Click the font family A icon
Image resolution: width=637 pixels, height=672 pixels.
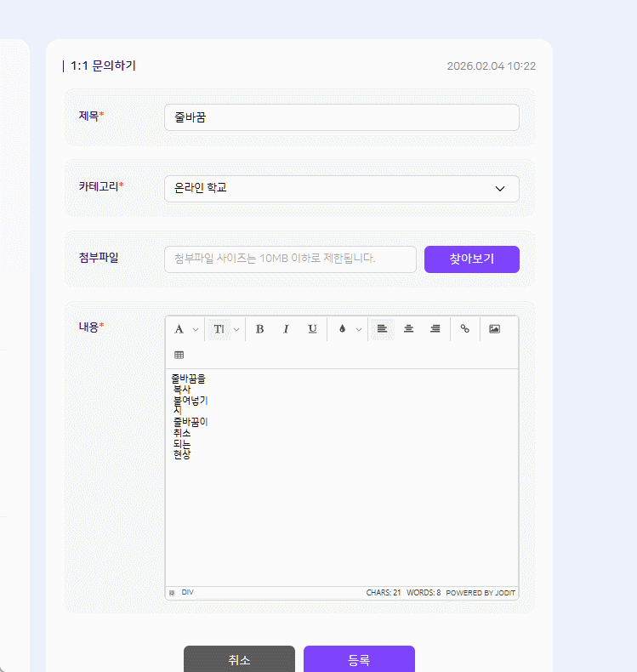(x=179, y=329)
